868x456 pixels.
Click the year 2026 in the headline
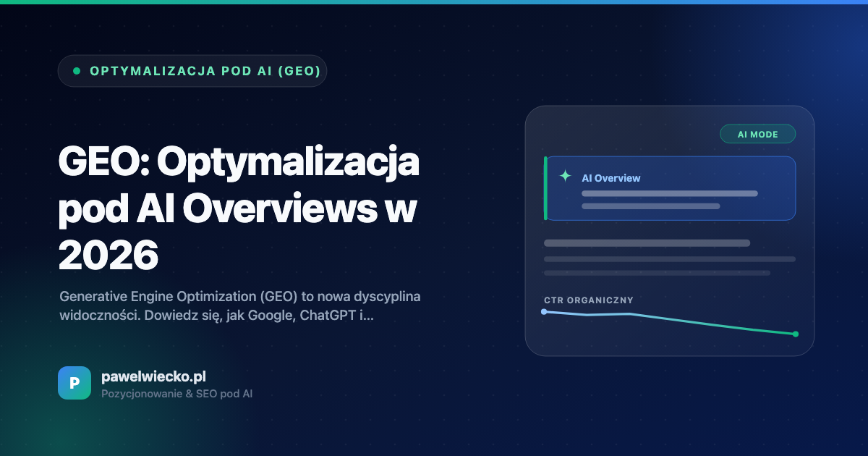point(108,254)
